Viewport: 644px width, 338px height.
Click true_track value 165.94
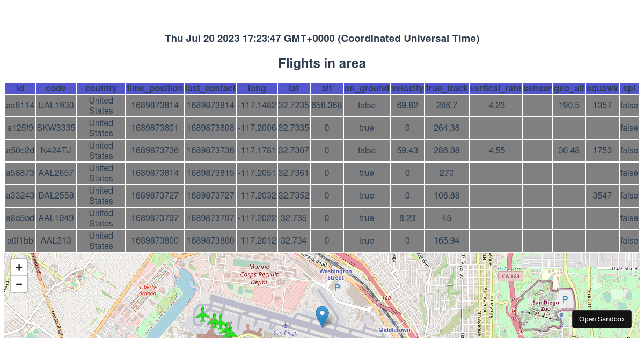click(x=447, y=241)
